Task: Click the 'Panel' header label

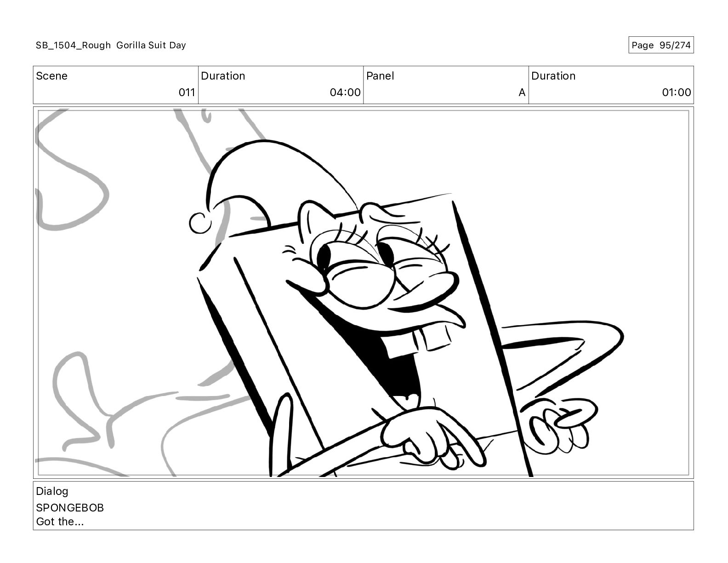Action: click(380, 76)
